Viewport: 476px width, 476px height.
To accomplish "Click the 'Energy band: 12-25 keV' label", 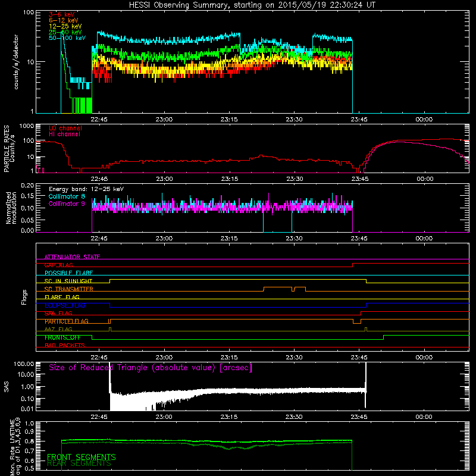I will 86,189.
